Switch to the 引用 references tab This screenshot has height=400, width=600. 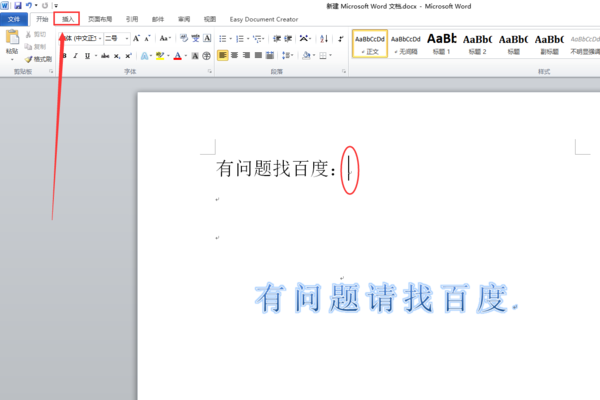pyautogui.click(x=132, y=19)
